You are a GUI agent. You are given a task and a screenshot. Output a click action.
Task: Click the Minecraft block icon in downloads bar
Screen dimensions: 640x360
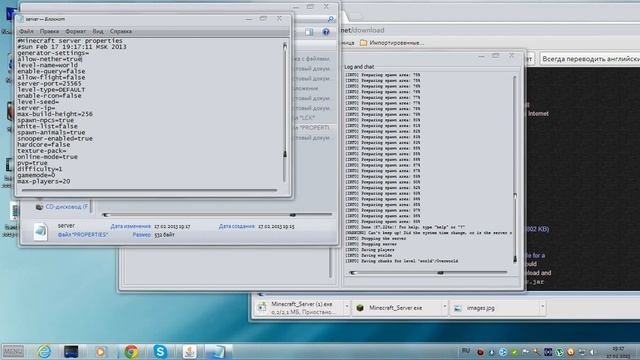point(360,308)
